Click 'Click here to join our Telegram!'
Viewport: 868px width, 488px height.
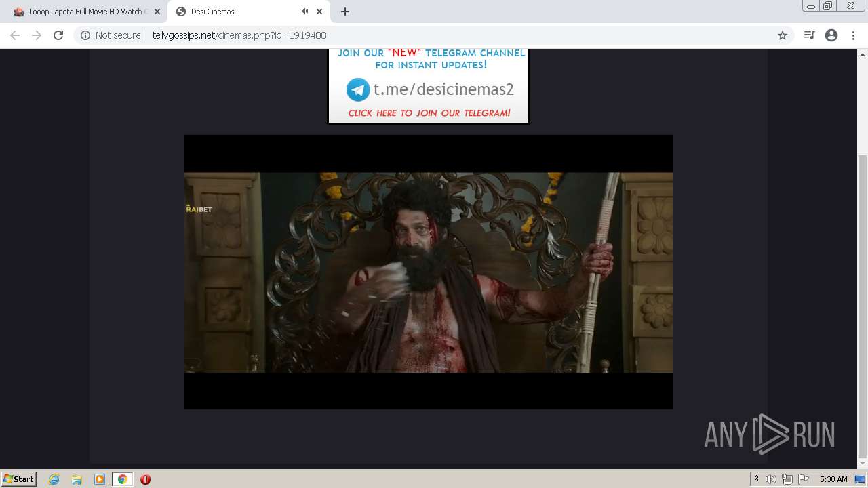(x=429, y=113)
